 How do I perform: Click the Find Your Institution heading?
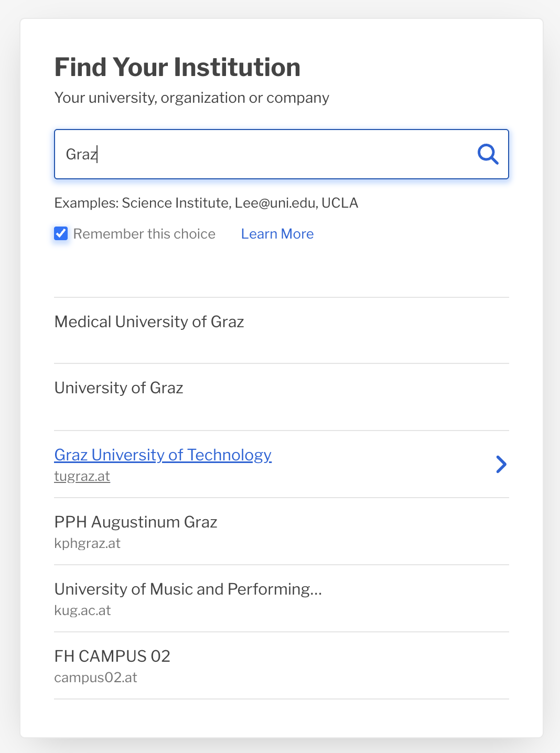click(x=178, y=67)
